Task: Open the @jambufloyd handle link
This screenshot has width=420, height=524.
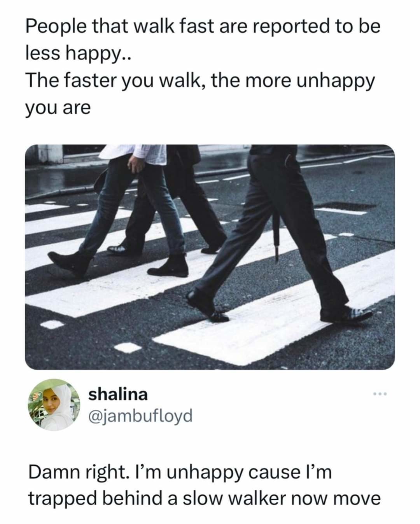Action: pos(140,416)
